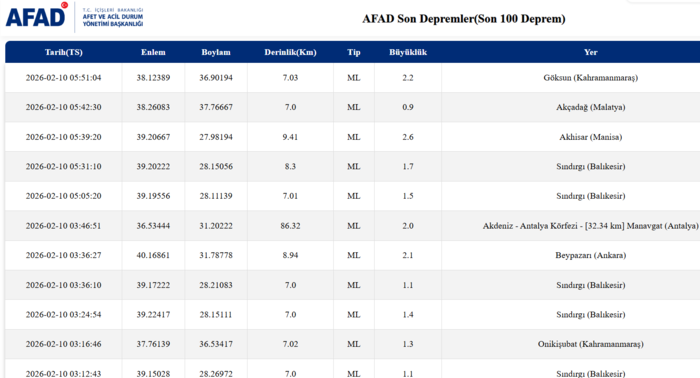Screen dimensions: 700x378
Task: Click the Afet ve Acil Durum Yönetimi Başkanlığı emblem text
Action: pos(113,17)
